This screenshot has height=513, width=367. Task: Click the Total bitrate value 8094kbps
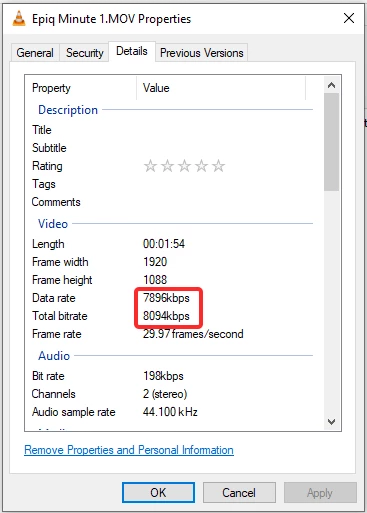click(x=166, y=316)
